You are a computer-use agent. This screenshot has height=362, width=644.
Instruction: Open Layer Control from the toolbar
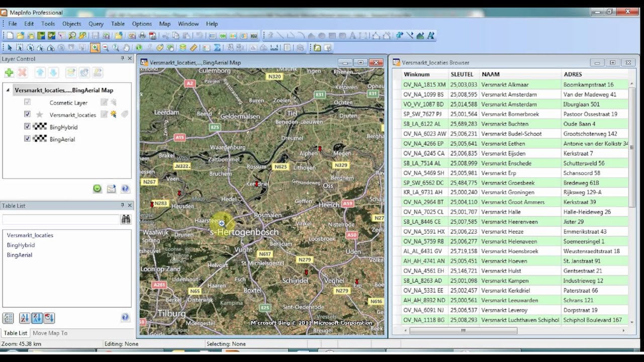(183, 48)
